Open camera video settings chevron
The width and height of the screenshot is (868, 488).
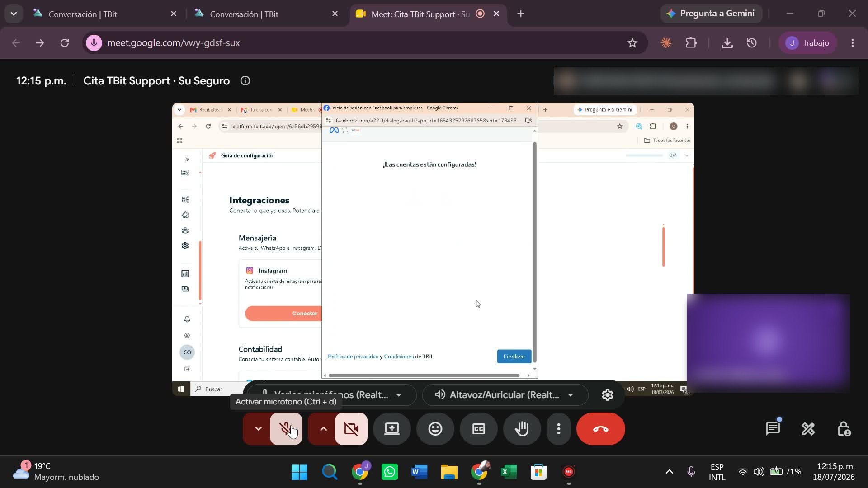(323, 429)
